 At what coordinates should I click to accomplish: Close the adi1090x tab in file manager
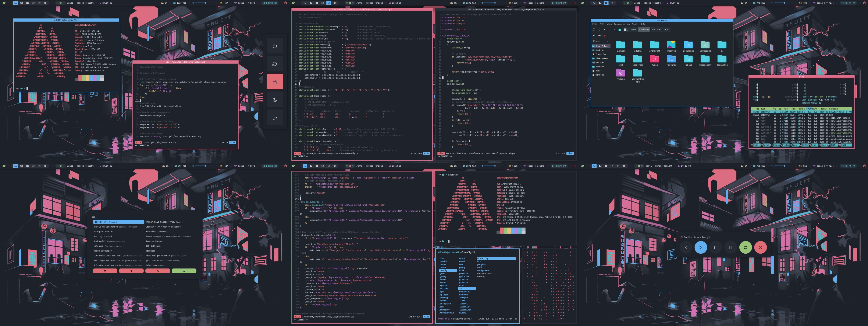pyautogui.click(x=605, y=35)
